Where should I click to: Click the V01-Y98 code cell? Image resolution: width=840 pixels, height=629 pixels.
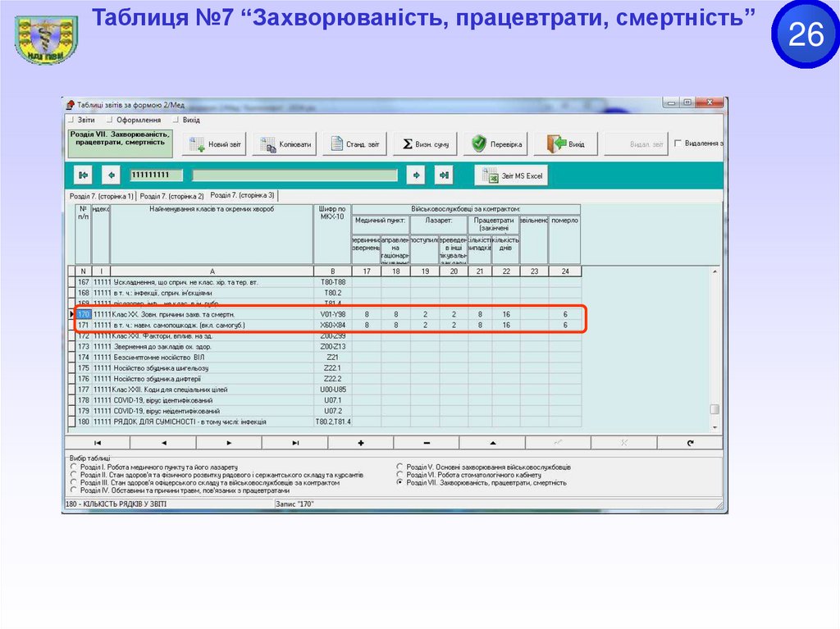(333, 315)
